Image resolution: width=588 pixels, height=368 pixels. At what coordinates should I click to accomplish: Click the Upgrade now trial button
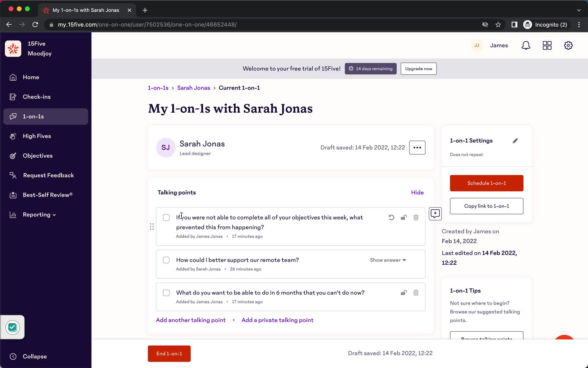coord(419,68)
